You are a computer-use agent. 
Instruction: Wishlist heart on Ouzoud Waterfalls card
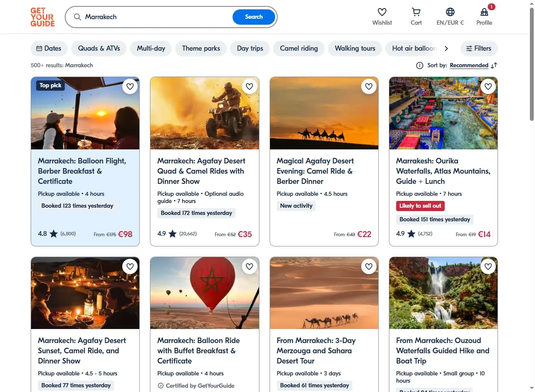click(488, 266)
